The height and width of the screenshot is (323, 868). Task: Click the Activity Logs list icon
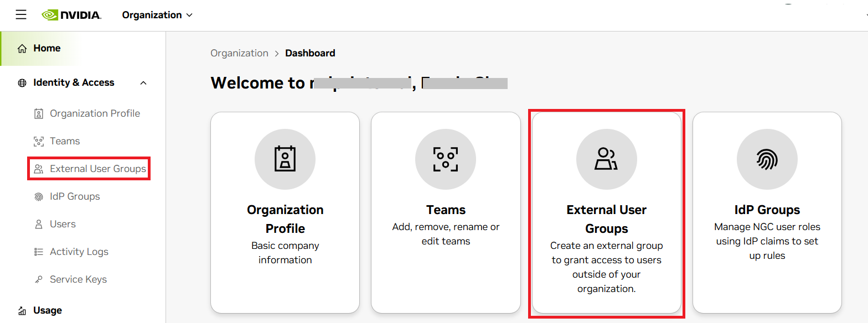point(39,252)
